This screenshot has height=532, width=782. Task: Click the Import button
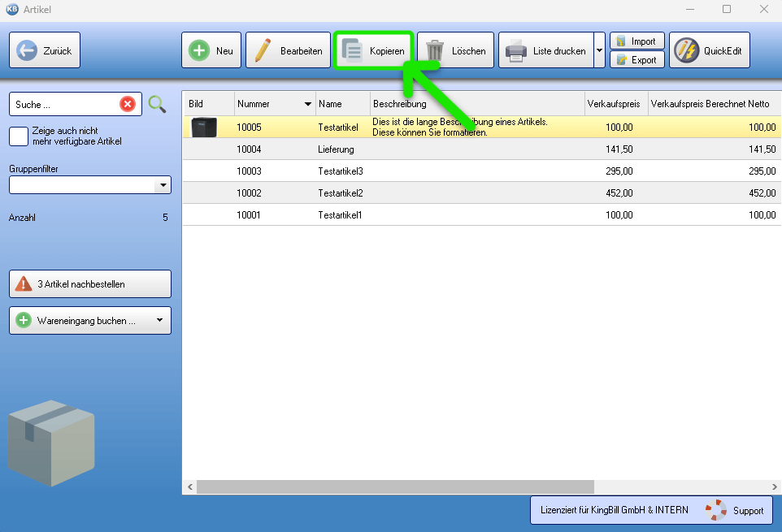click(x=637, y=41)
